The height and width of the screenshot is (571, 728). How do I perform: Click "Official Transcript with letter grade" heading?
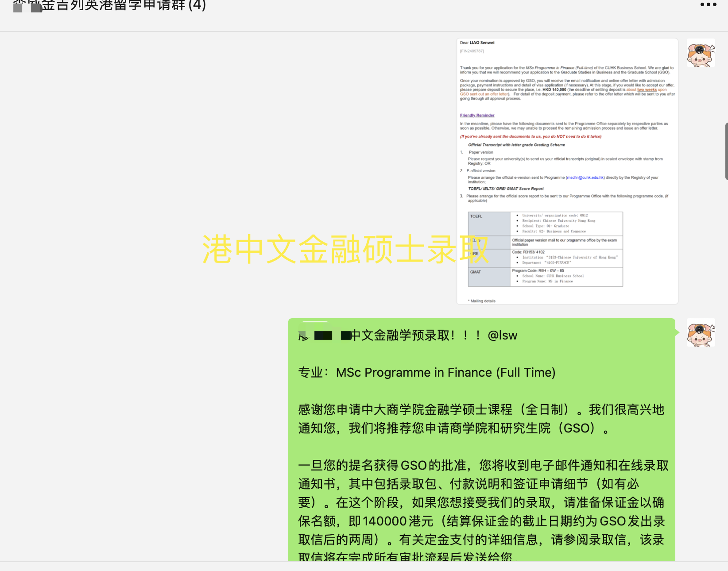click(516, 145)
